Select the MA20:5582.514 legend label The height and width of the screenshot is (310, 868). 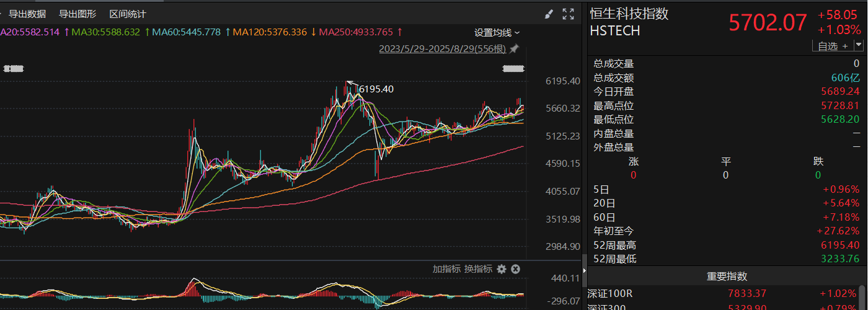[30, 32]
